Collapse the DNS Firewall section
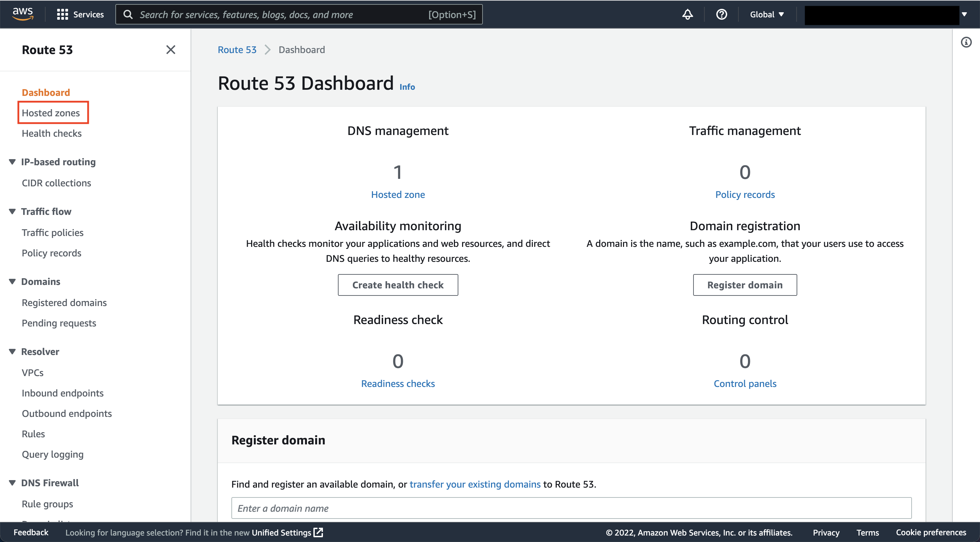 (13, 483)
